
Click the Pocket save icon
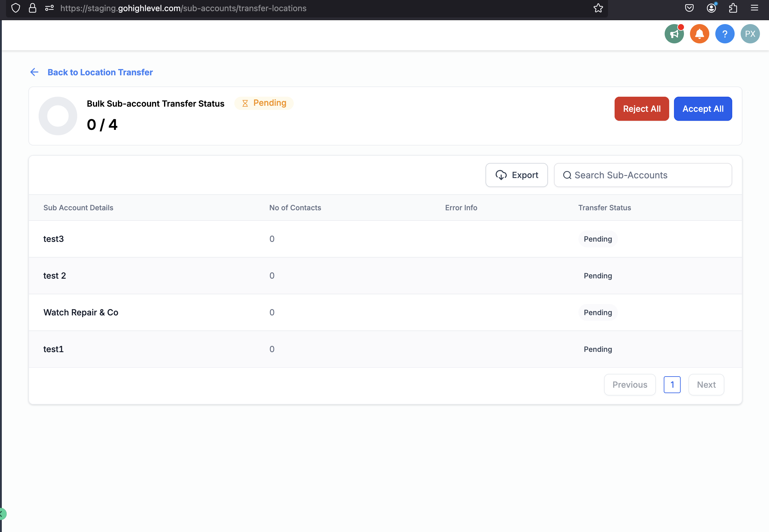(x=689, y=8)
